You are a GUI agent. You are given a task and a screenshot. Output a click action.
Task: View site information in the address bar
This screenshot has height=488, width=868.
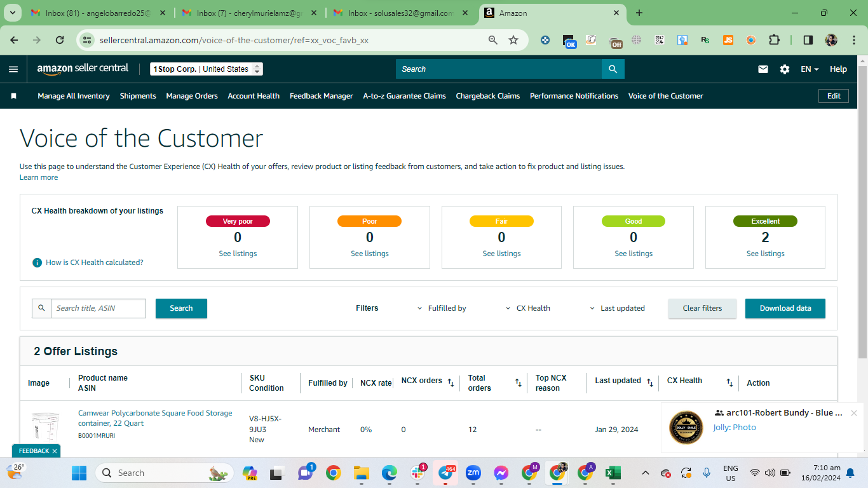88,40
